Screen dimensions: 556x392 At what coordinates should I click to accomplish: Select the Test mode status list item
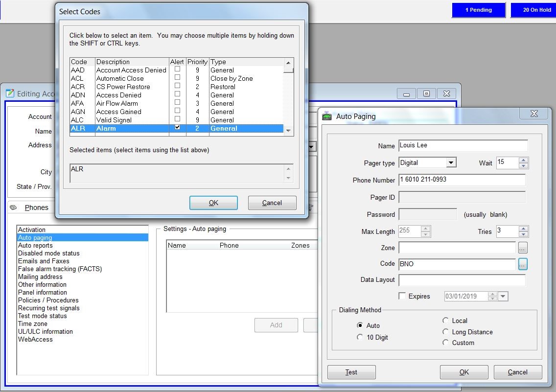point(82,316)
